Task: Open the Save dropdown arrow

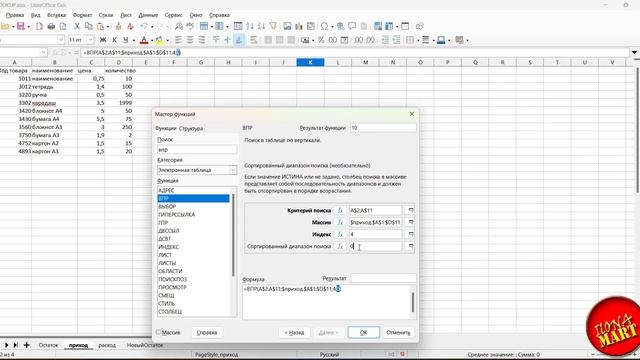Action: point(29,27)
